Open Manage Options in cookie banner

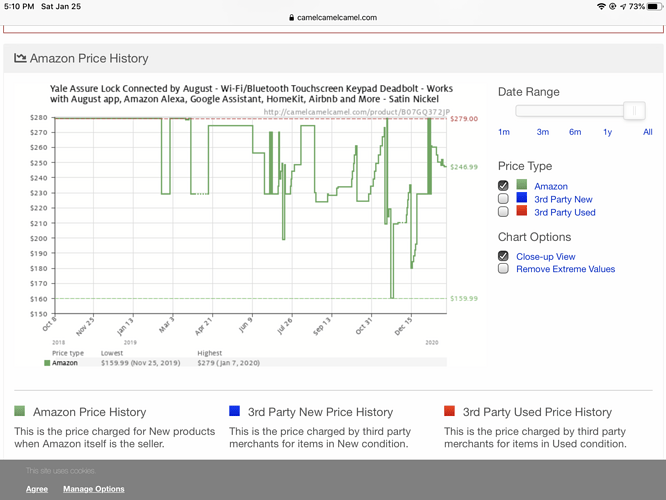[x=94, y=489]
